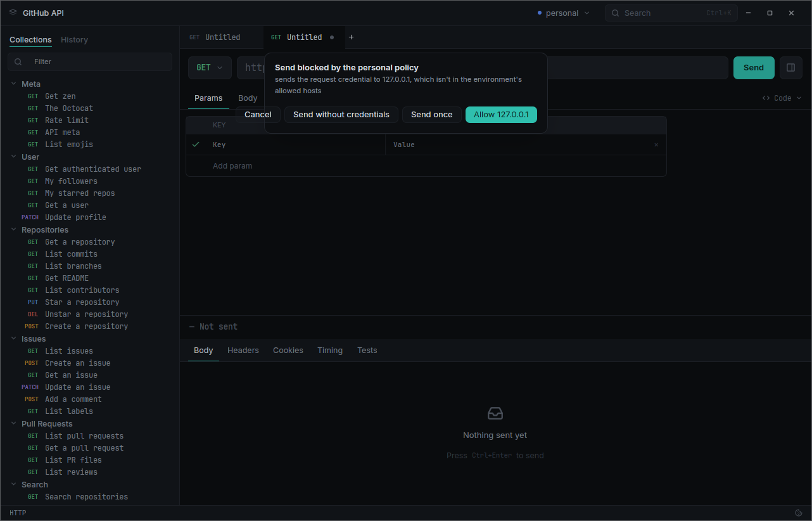Click the HTTP status bar label

18,513
